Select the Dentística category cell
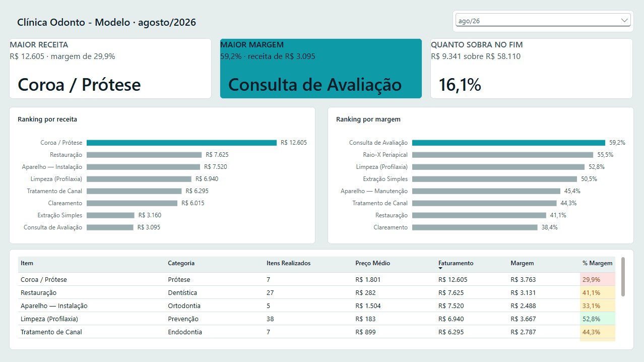The width and height of the screenshot is (644, 362). pos(182,292)
